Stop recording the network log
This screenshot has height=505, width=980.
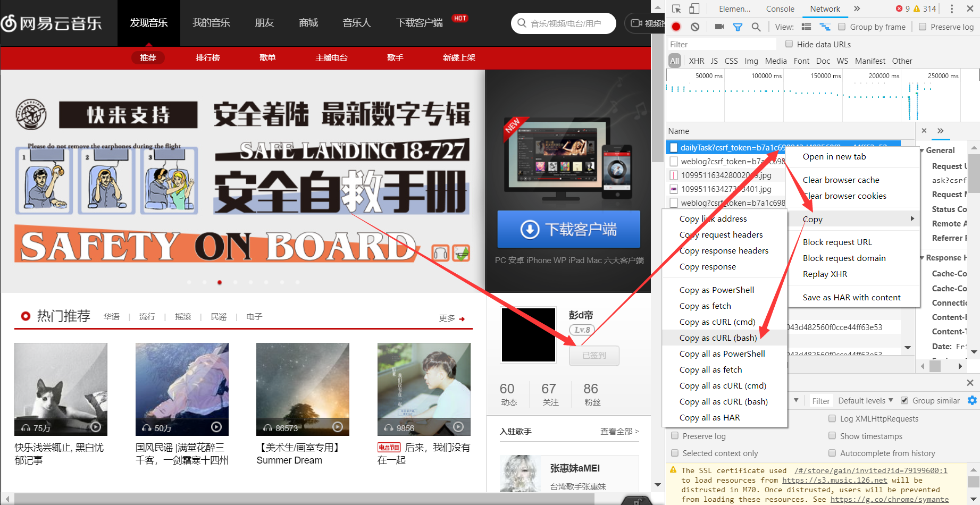[x=675, y=27]
